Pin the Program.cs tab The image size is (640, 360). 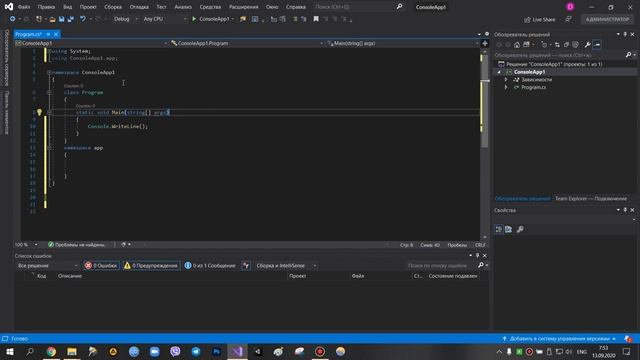48,34
